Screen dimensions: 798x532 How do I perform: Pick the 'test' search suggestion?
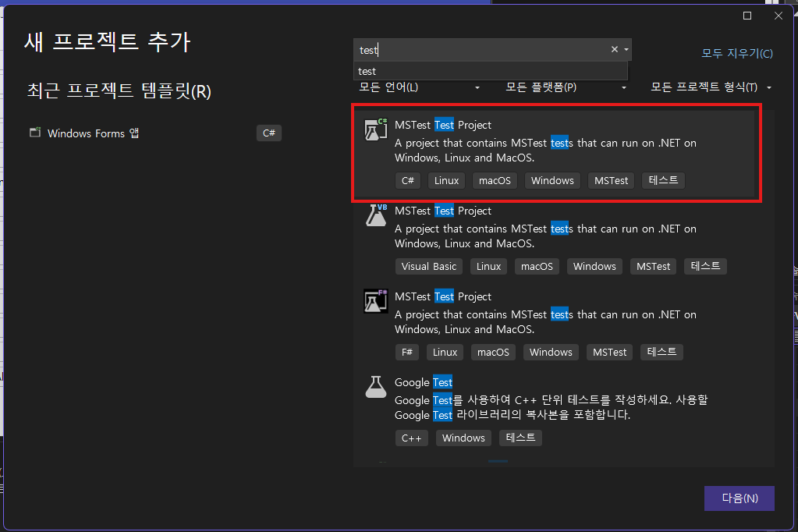click(491, 71)
